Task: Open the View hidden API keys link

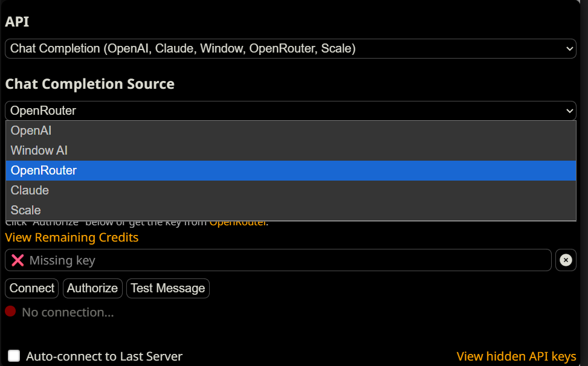Action: click(516, 356)
